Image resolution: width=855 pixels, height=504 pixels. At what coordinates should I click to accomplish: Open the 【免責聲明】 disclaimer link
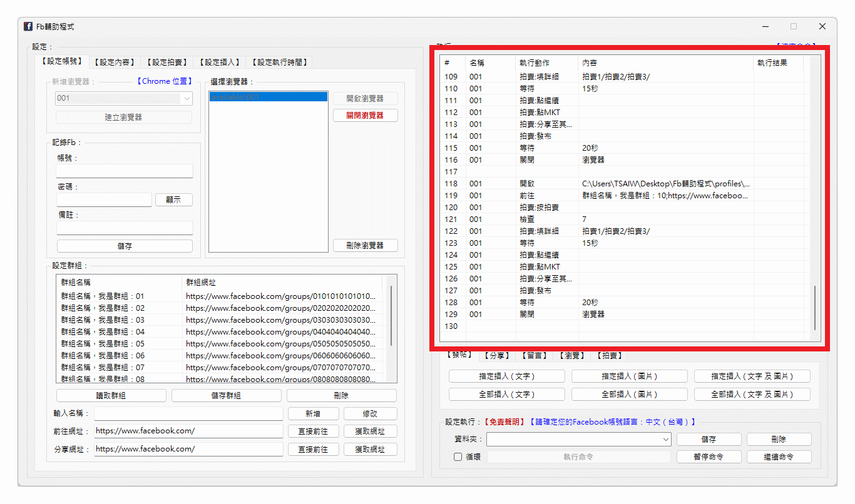(504, 422)
